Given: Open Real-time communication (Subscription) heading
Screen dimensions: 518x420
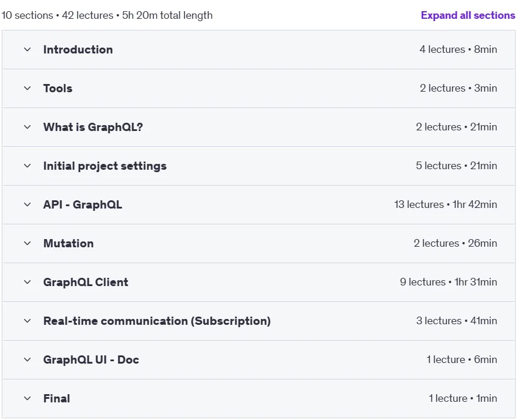Looking at the screenshot, I should pos(157,321).
